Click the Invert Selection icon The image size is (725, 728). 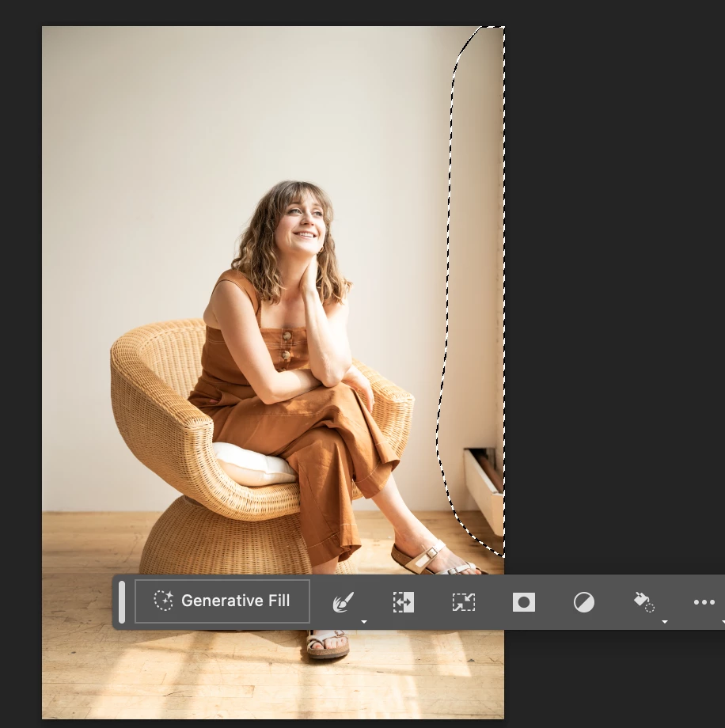tap(404, 602)
